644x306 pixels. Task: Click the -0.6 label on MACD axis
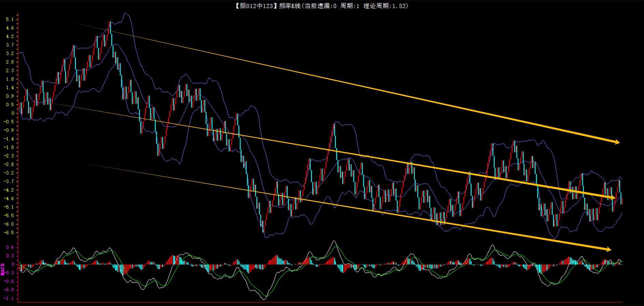pos(9,281)
